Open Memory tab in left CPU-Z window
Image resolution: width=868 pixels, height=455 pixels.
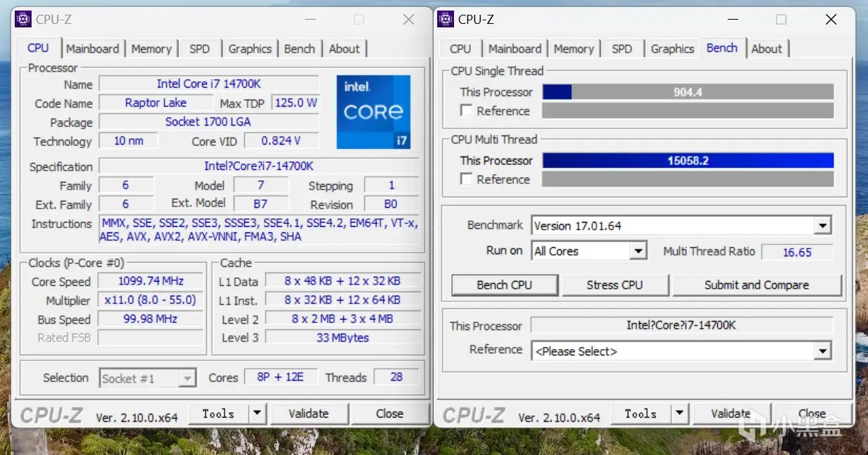152,48
